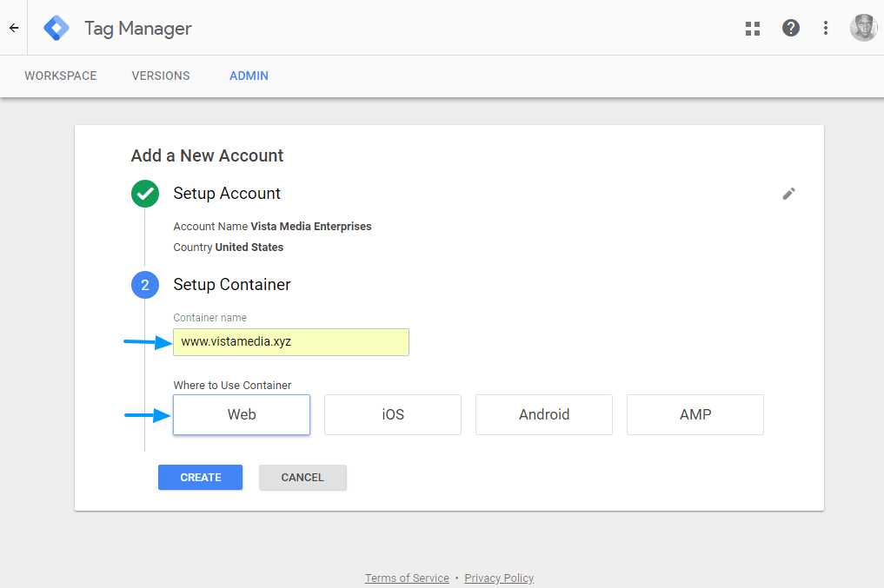
Task: Click the green Setup Account checkmark
Action: pyautogui.click(x=145, y=194)
